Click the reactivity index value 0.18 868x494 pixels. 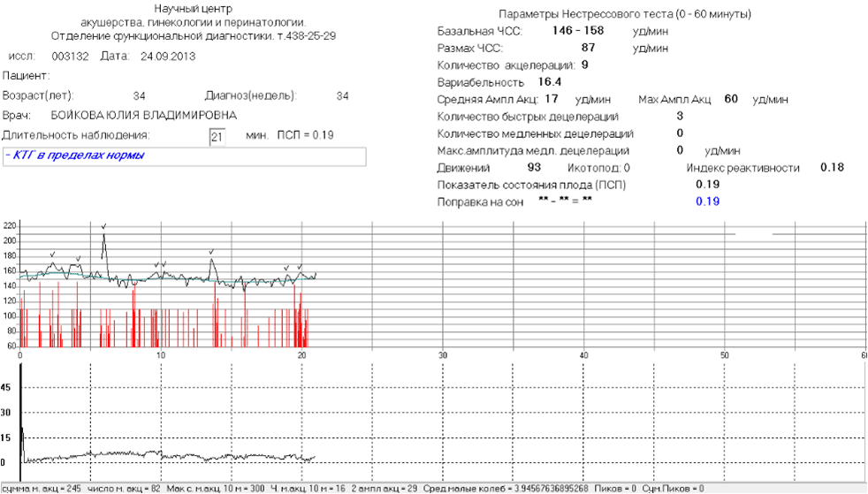(x=832, y=168)
